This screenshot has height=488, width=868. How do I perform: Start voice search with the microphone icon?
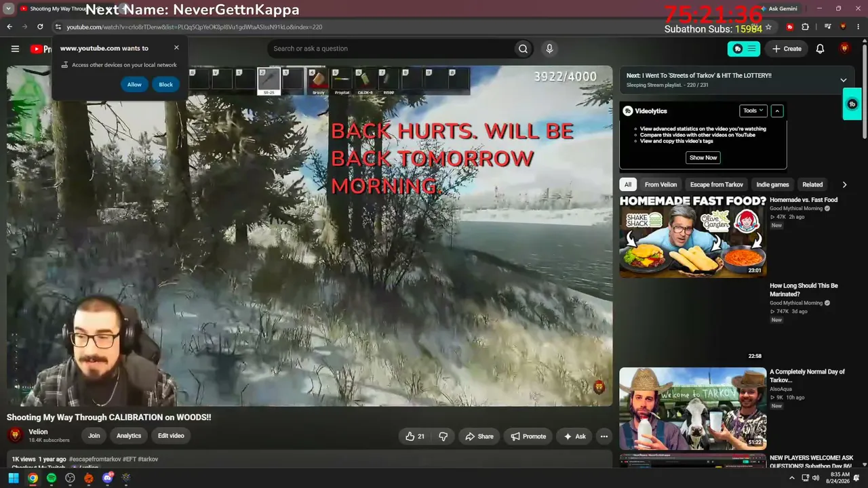[x=549, y=49]
